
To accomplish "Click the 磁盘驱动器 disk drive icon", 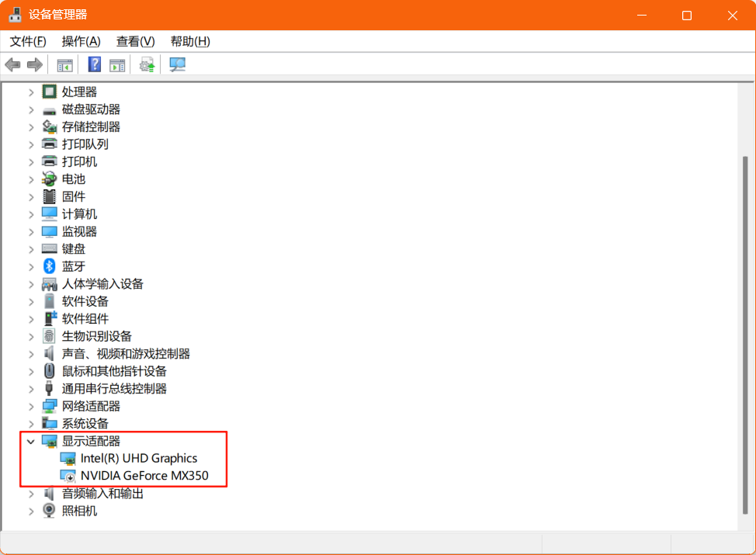I will 49,110.
